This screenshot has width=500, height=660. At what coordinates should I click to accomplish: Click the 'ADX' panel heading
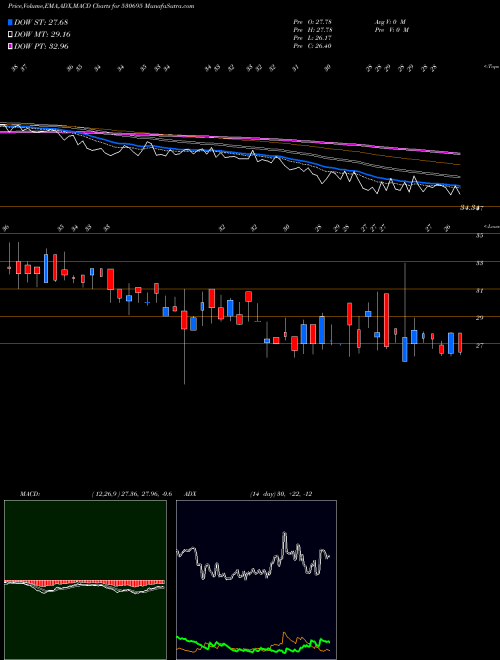click(190, 494)
